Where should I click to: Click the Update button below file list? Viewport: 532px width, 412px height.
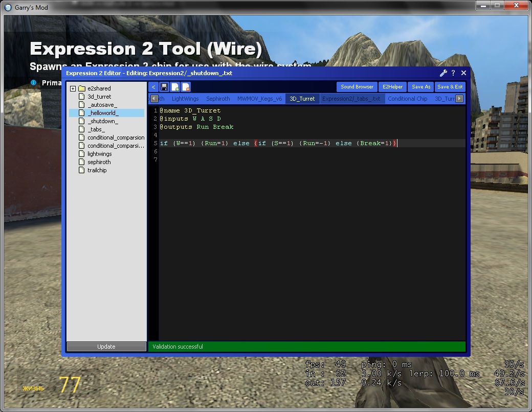pyautogui.click(x=106, y=347)
